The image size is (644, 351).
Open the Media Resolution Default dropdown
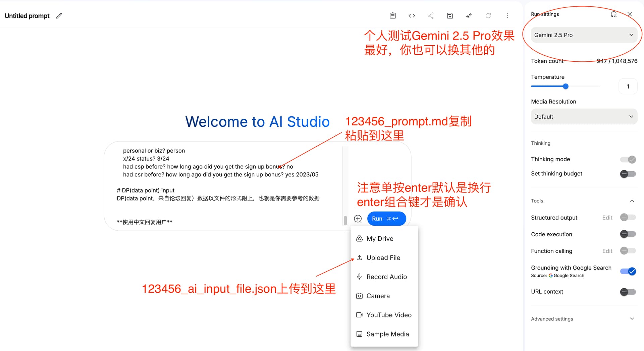point(584,117)
